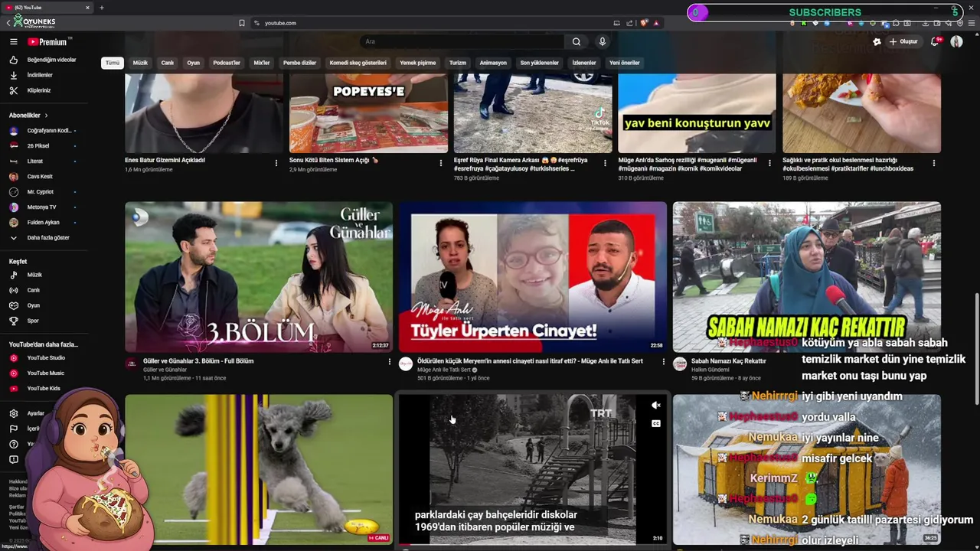Viewport: 980px width, 551px height.
Task: Open the poodle live stream thumbnail
Action: pyautogui.click(x=259, y=469)
